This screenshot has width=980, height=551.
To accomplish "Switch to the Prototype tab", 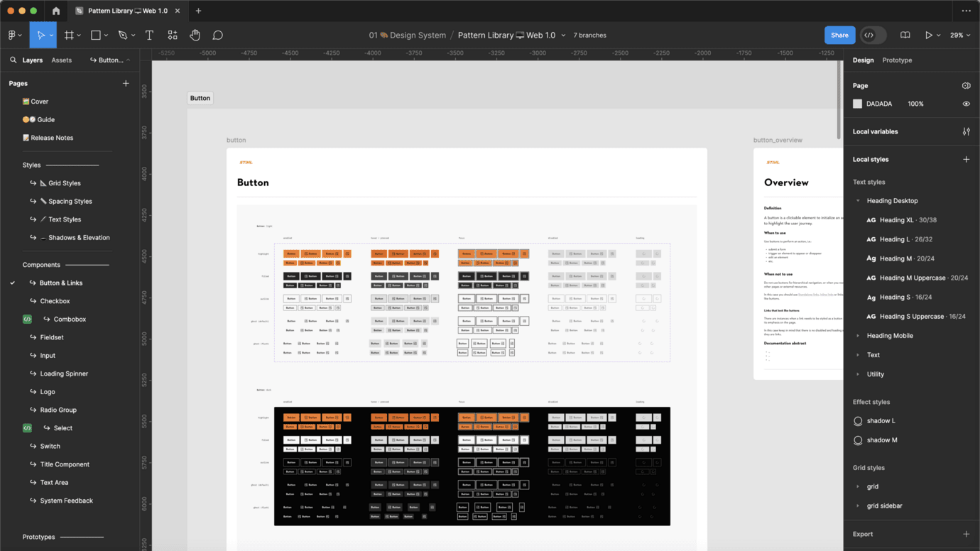I will tap(897, 60).
